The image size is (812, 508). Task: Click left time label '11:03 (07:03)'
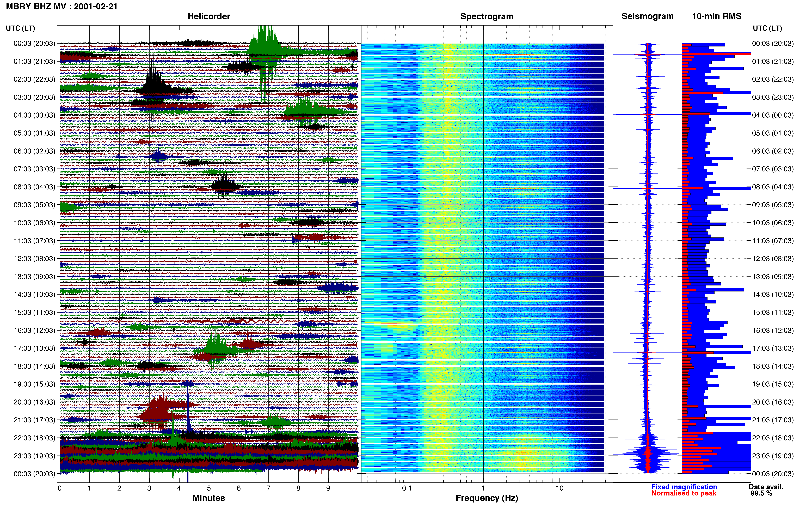(34, 241)
